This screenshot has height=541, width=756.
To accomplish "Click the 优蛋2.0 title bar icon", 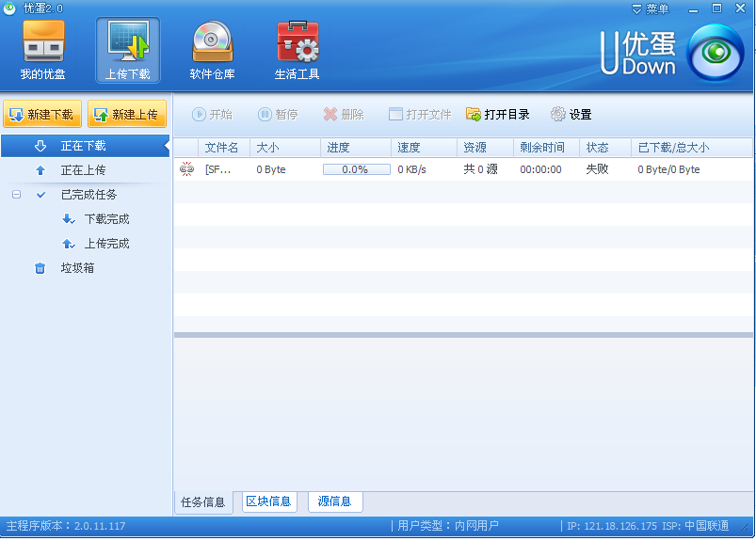I will [x=9, y=8].
